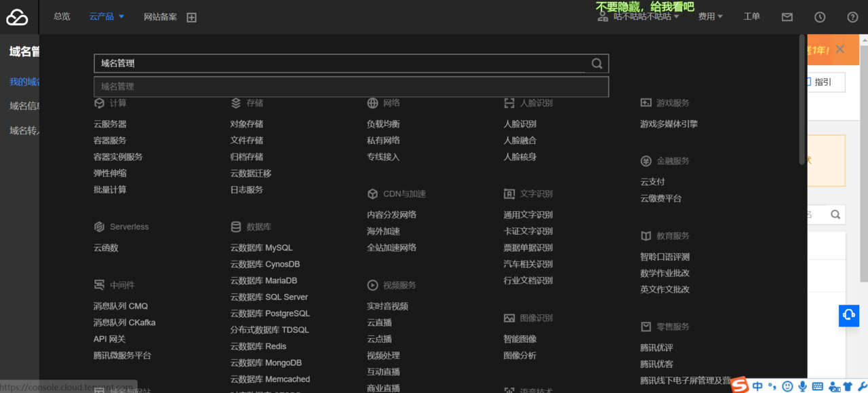Go to the 总览 overview tab
Viewport: 868px width, 393px height.
click(62, 17)
